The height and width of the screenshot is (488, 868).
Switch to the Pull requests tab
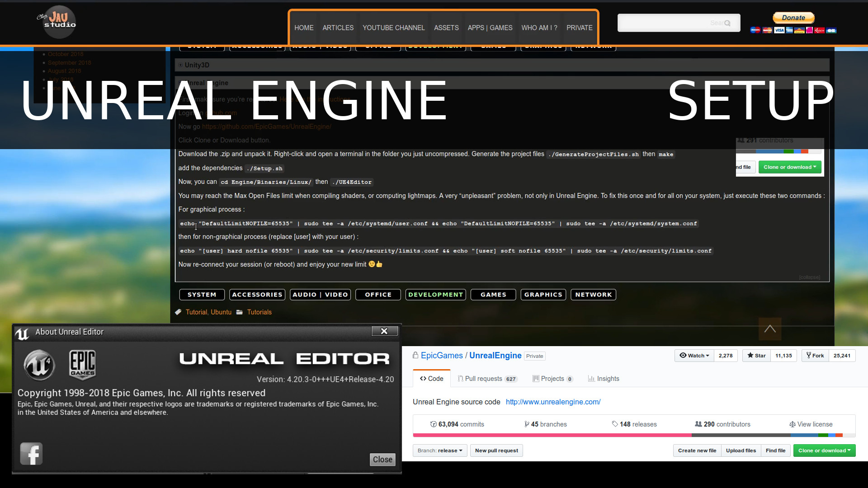(487, 379)
